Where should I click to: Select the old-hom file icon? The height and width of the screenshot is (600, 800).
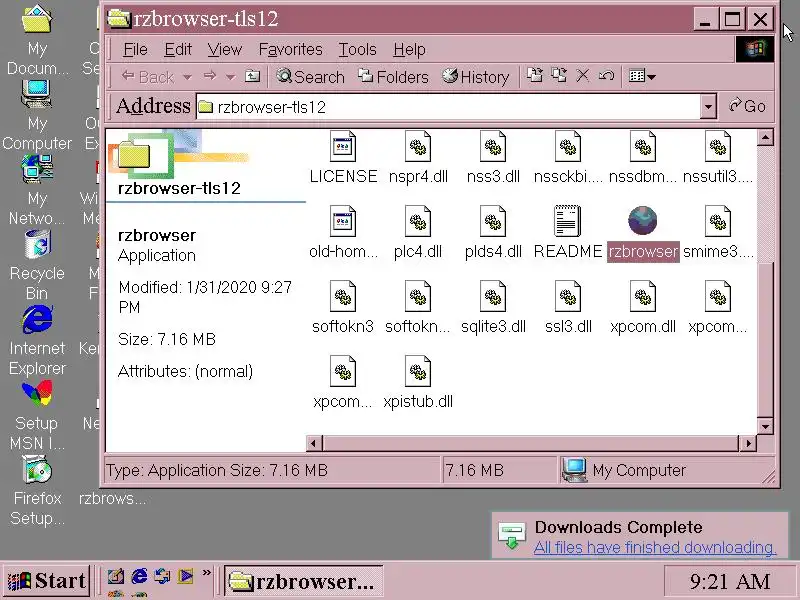click(x=343, y=221)
